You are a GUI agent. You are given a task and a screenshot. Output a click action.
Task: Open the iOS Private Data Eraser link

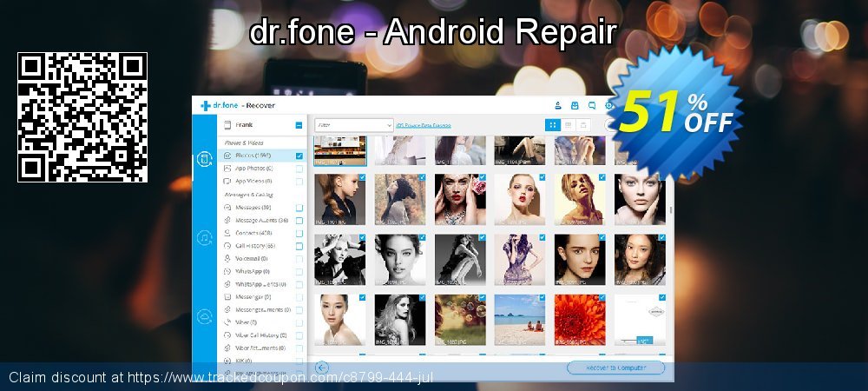click(x=424, y=126)
